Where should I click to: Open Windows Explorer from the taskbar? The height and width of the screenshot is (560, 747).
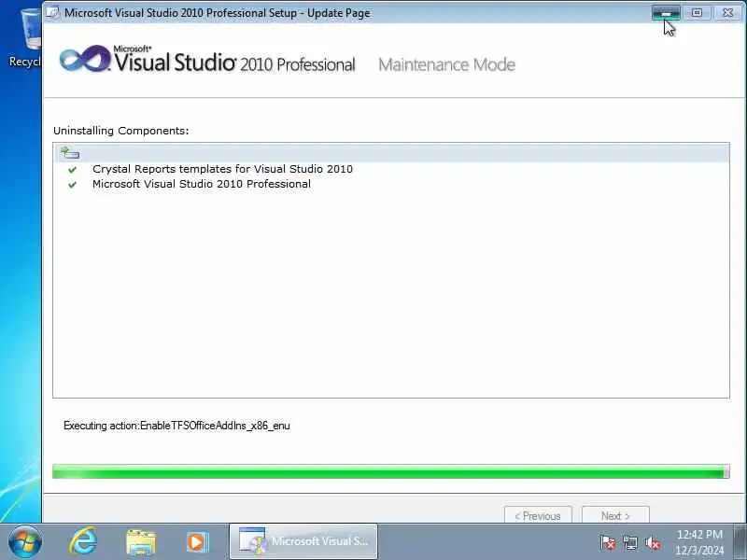pyautogui.click(x=141, y=542)
